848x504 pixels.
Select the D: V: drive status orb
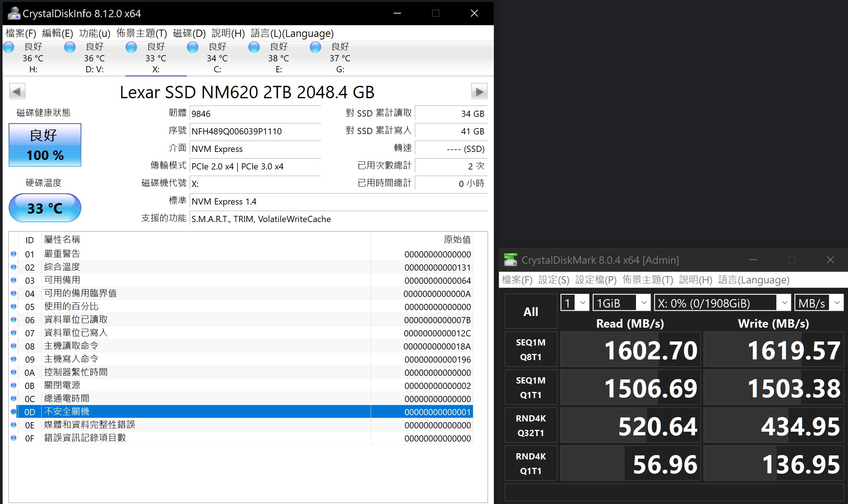pyautogui.click(x=70, y=47)
